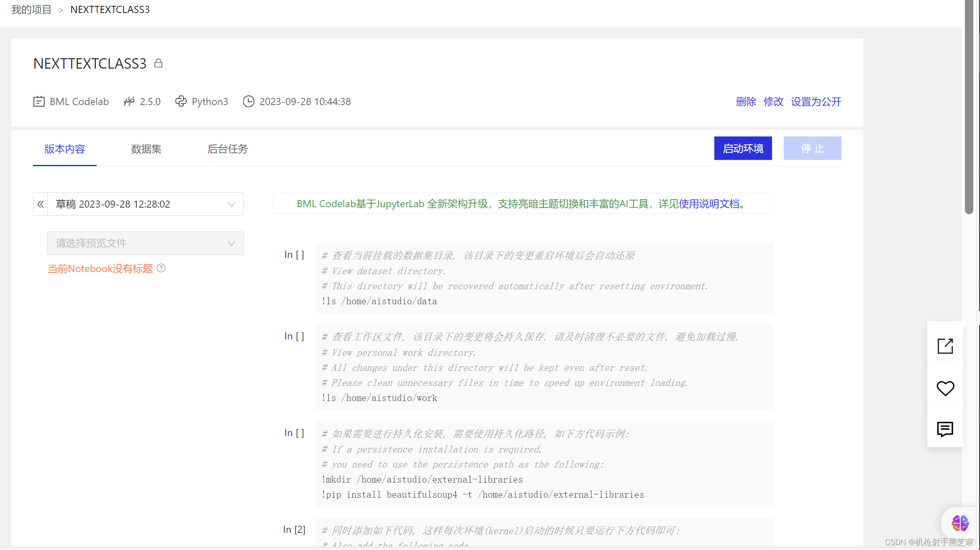Click the lock icon beside NEXTTEXTCLASS3 title

[158, 63]
